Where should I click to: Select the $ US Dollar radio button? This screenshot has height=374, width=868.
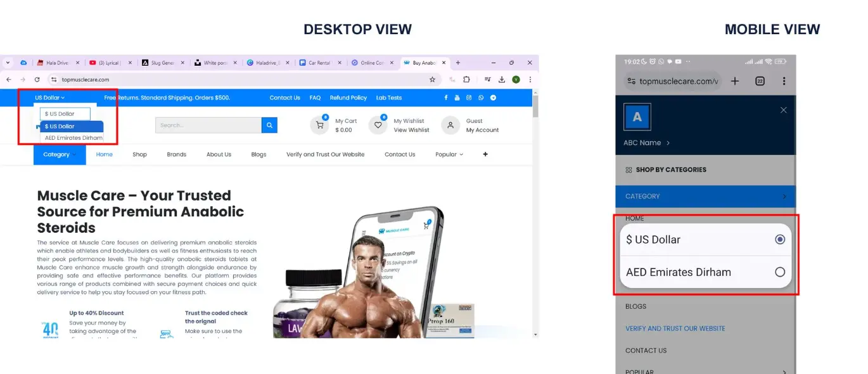[780, 240]
